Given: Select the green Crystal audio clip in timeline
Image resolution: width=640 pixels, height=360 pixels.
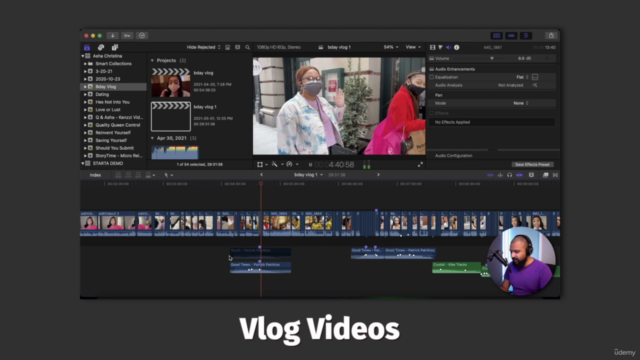Looking at the screenshot, I should pyautogui.click(x=456, y=267).
